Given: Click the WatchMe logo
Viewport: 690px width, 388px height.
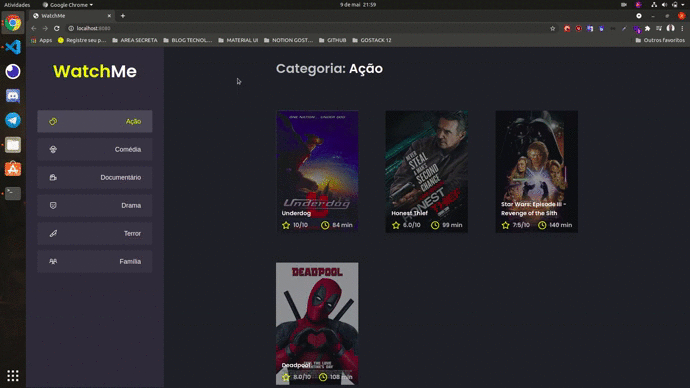Looking at the screenshot, I should click(95, 71).
